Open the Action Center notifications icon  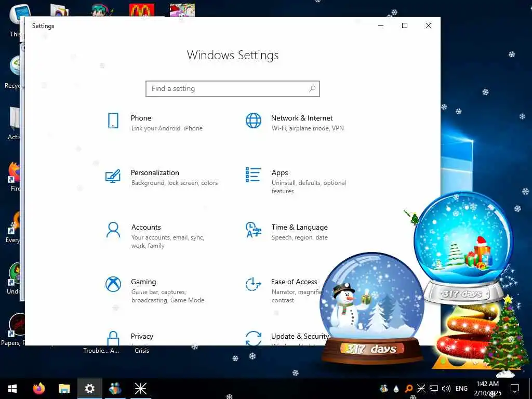tap(515, 389)
